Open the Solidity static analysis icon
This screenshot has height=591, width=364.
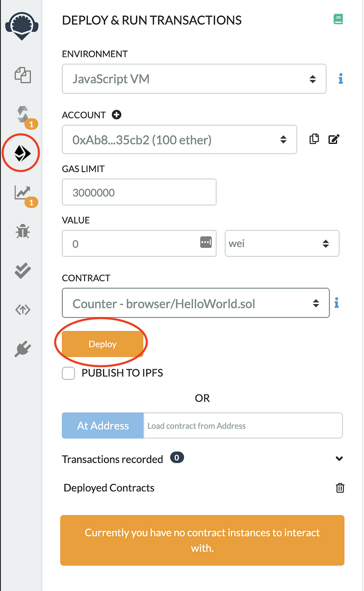22,193
